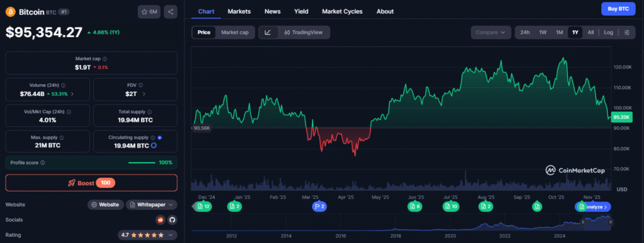Image resolution: width=644 pixels, height=243 pixels.
Task: Click the Profile score info icon
Action: (x=43, y=163)
